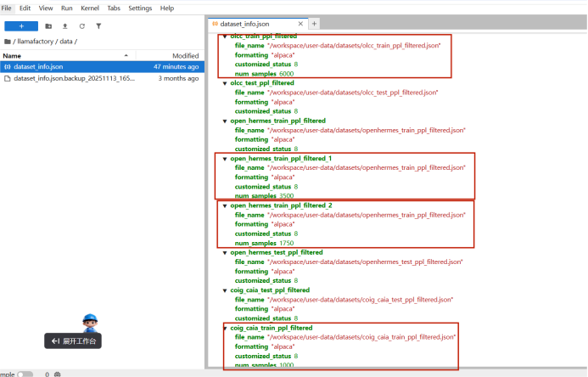This screenshot has height=377, width=588.
Task: Open the Settings menu
Action: point(140,8)
